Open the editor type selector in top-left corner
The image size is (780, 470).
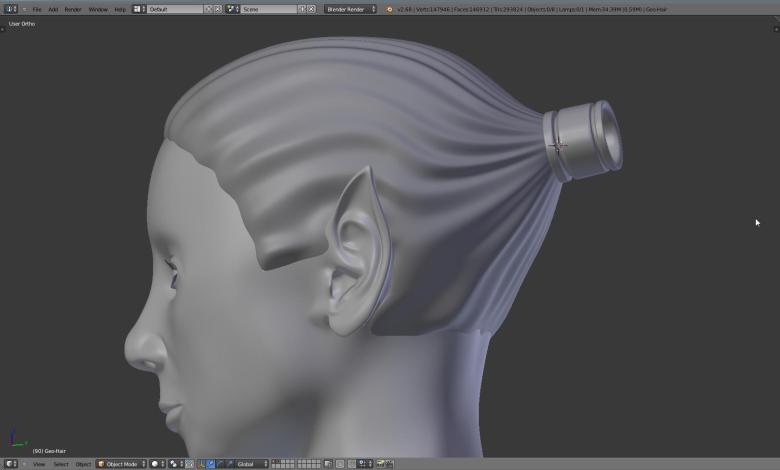(11, 9)
